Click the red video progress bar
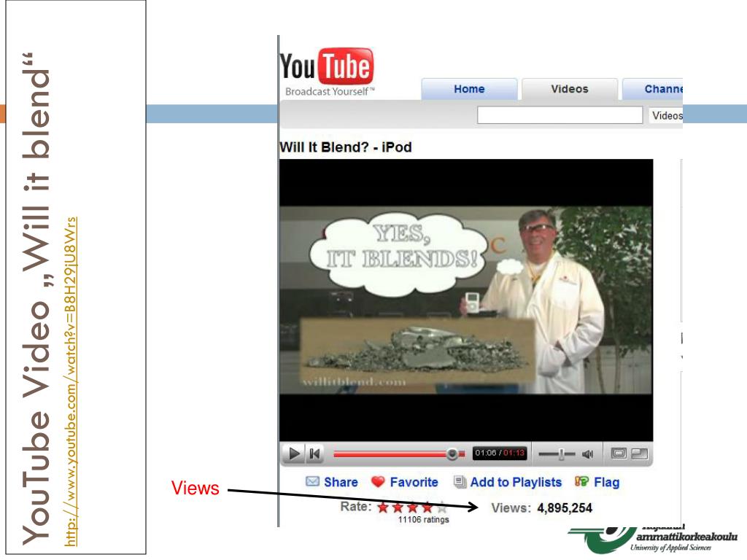Screen dimensions: 747x560 tap(399, 454)
